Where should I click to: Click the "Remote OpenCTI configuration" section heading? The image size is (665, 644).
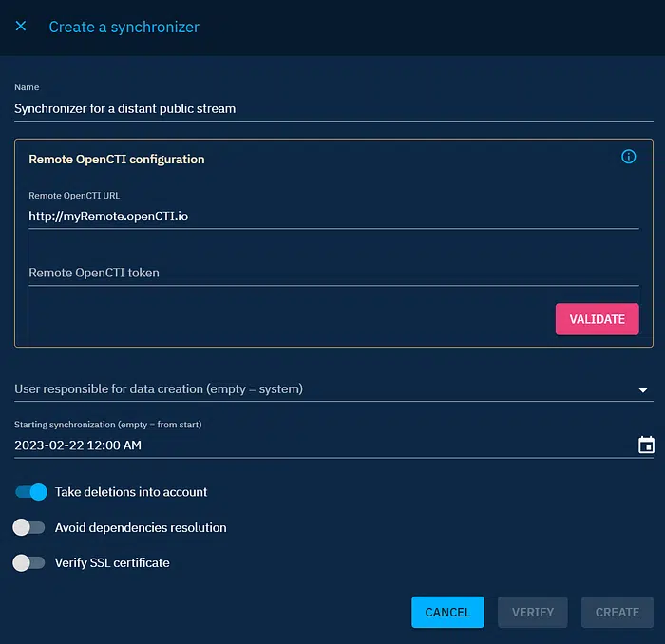point(117,159)
